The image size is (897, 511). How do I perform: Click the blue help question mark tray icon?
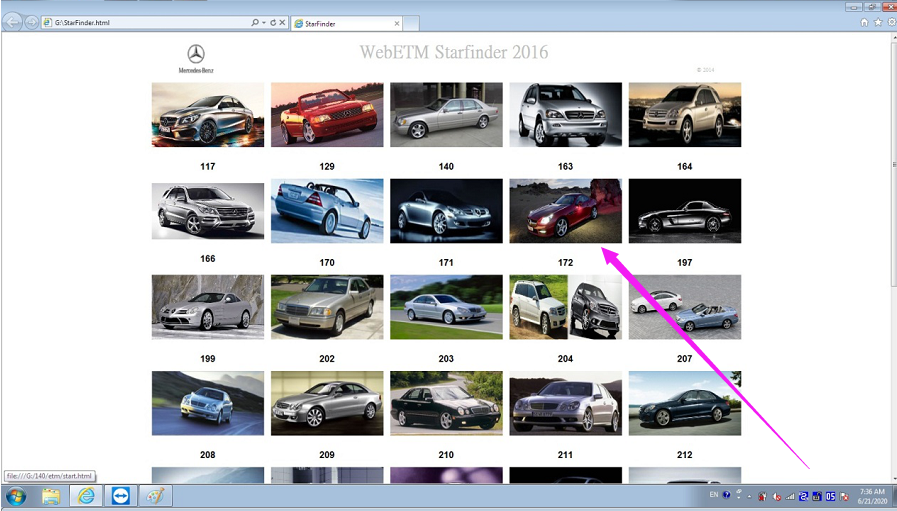click(727, 495)
